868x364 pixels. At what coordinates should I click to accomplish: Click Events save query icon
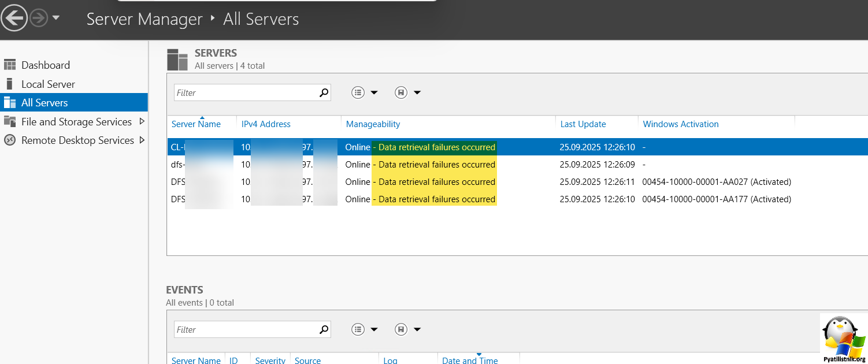pos(401,329)
